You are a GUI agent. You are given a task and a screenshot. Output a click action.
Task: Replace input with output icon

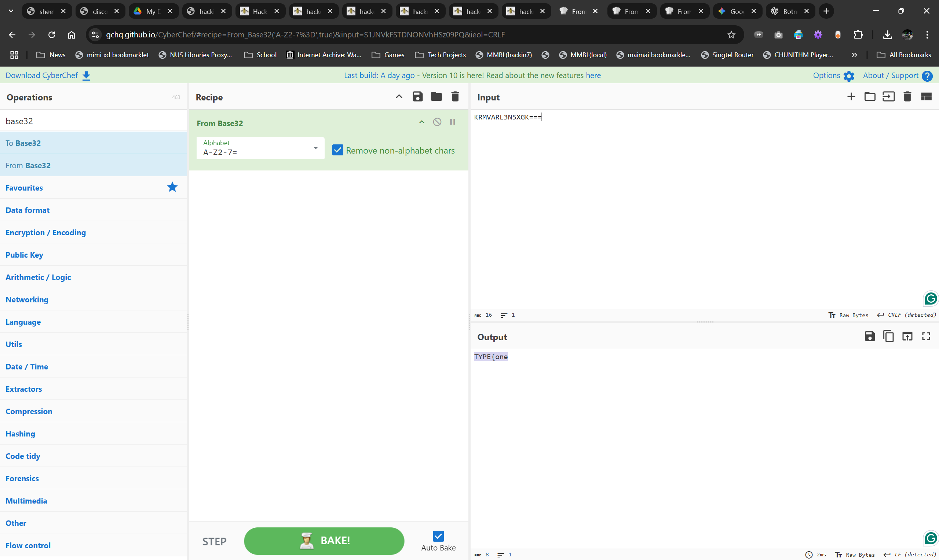[x=907, y=336]
